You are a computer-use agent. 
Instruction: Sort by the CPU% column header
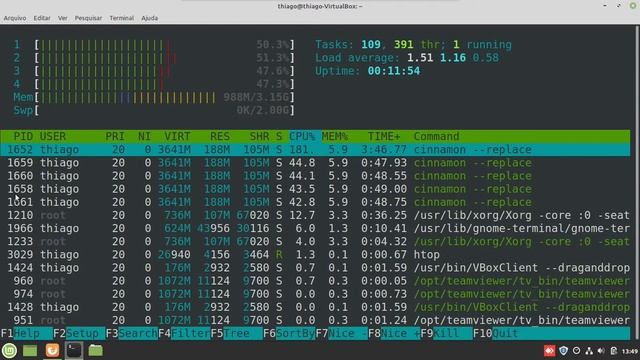click(x=302, y=136)
